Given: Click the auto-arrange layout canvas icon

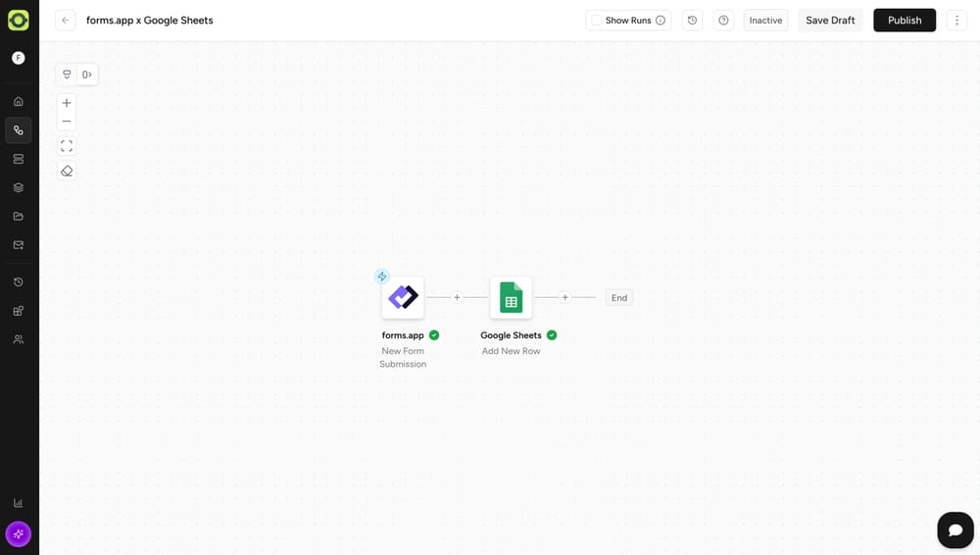Looking at the screenshot, I should coord(67,75).
